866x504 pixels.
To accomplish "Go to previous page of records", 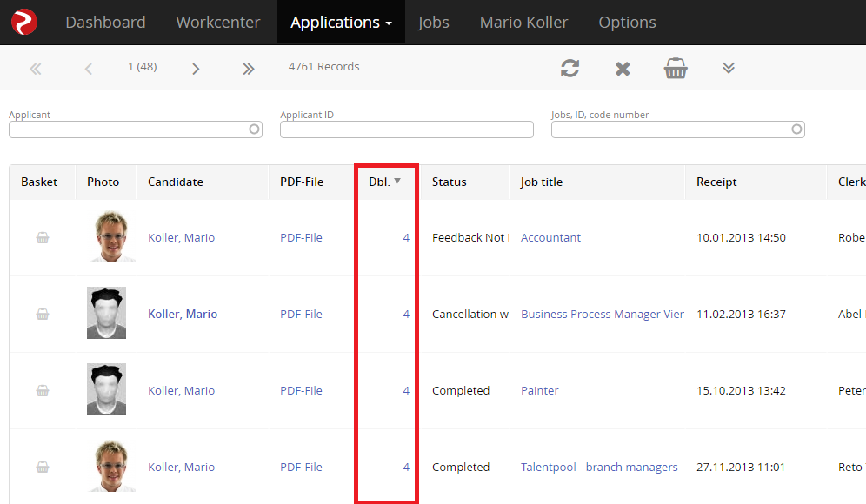I will point(89,69).
